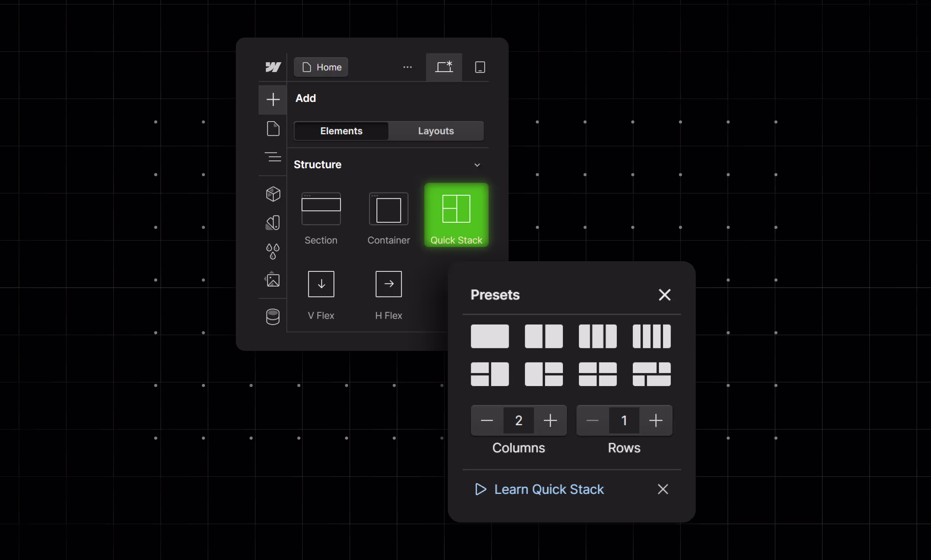The width and height of the screenshot is (931, 560).
Task: Choose preset with one left cell, two right
Action: coord(544,374)
